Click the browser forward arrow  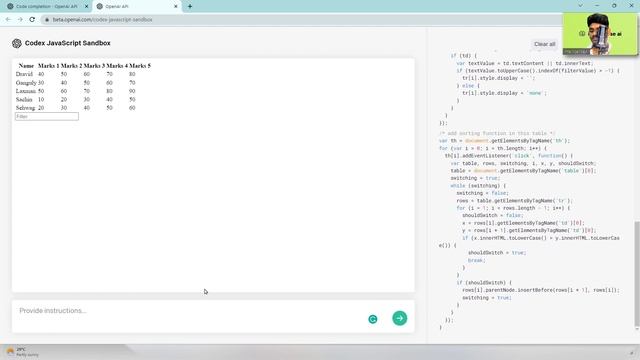[x=20, y=20]
